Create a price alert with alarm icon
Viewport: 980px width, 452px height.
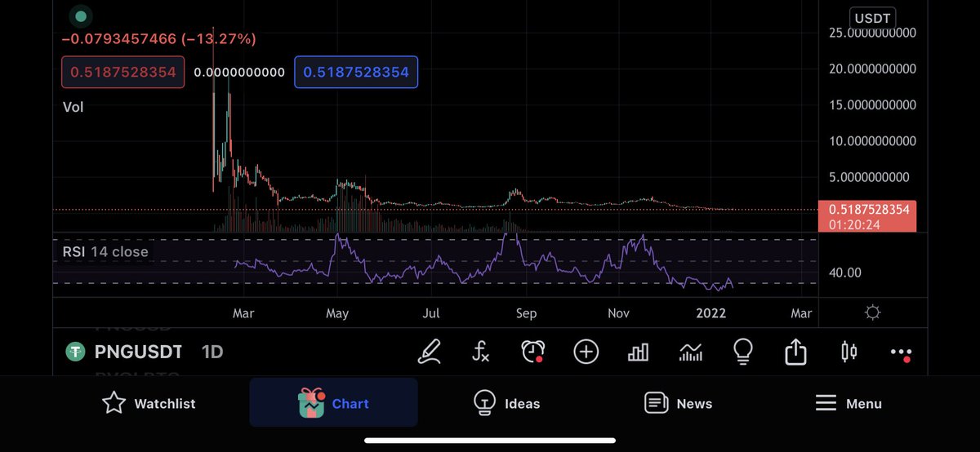coord(533,352)
